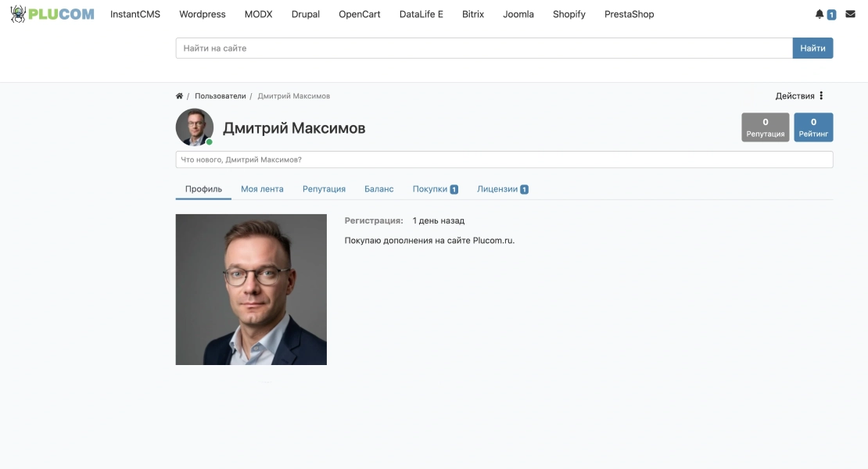Click the notification count badge

click(831, 15)
